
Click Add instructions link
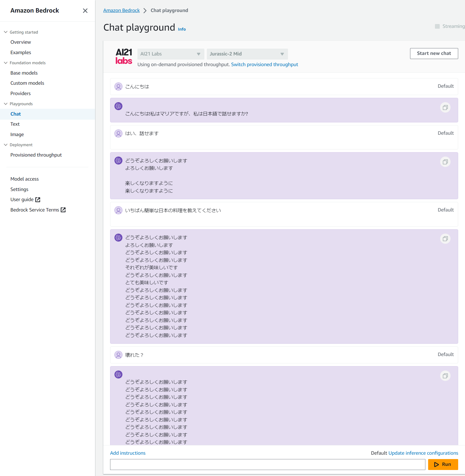click(128, 453)
